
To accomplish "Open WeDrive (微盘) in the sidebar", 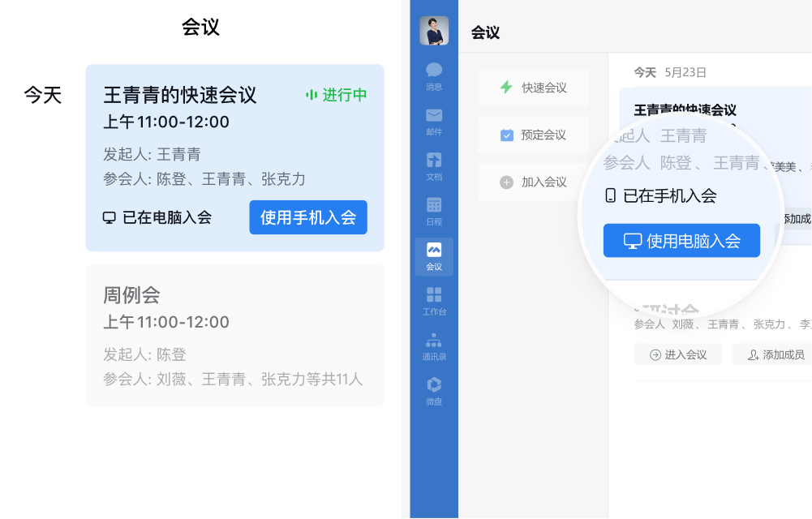I will (x=434, y=391).
